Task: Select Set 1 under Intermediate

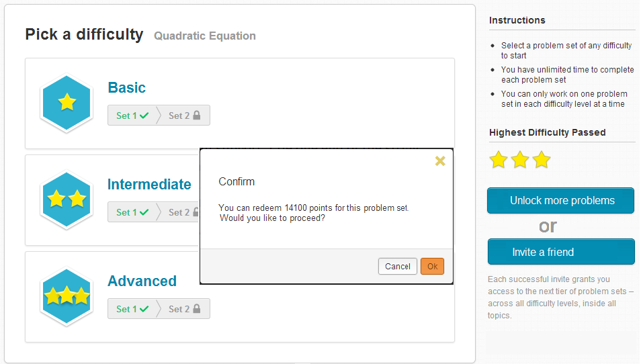Action: click(132, 212)
